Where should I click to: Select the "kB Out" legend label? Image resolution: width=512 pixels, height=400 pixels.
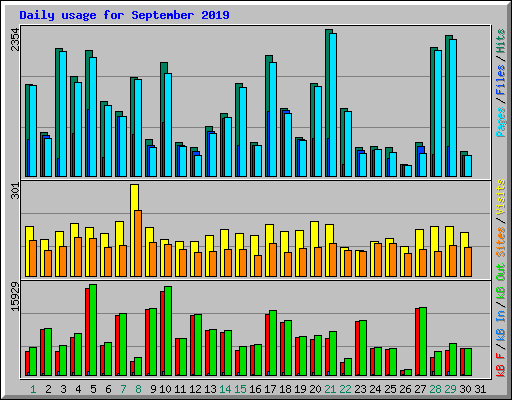[500, 282]
